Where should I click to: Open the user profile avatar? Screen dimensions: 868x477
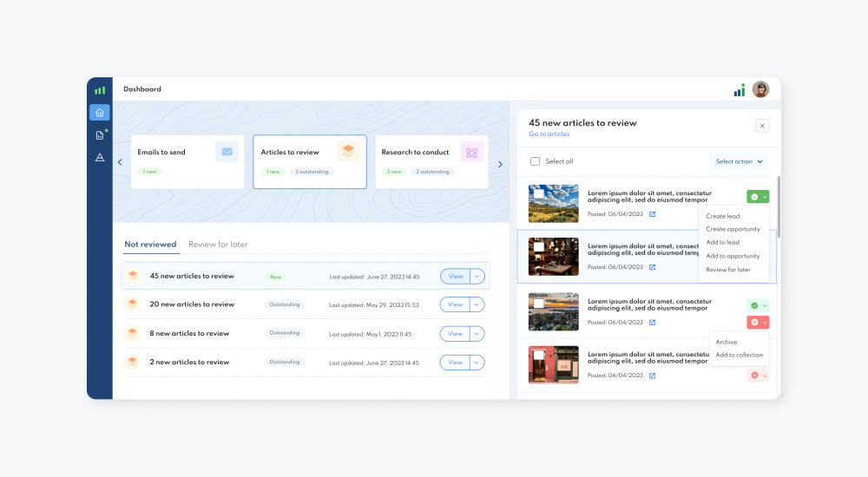[x=760, y=89]
